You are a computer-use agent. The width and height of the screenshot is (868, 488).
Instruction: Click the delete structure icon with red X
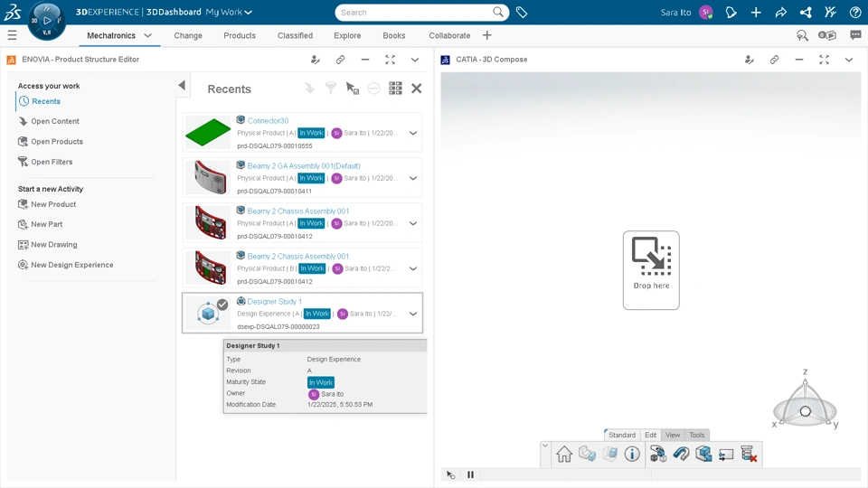tap(749, 454)
